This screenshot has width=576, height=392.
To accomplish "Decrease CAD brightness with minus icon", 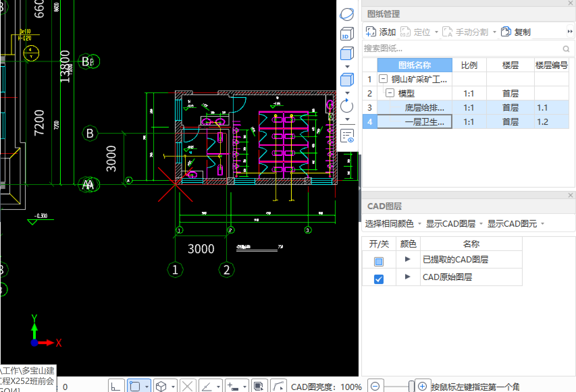I will 375,386.
